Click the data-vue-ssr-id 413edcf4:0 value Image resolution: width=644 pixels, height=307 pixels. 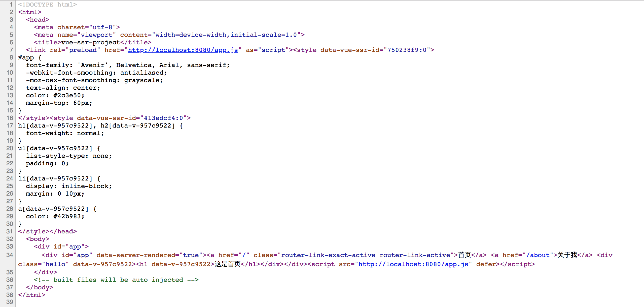pos(163,118)
